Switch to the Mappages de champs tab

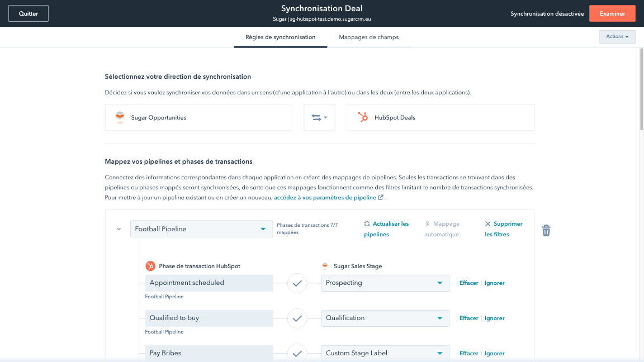369,37
